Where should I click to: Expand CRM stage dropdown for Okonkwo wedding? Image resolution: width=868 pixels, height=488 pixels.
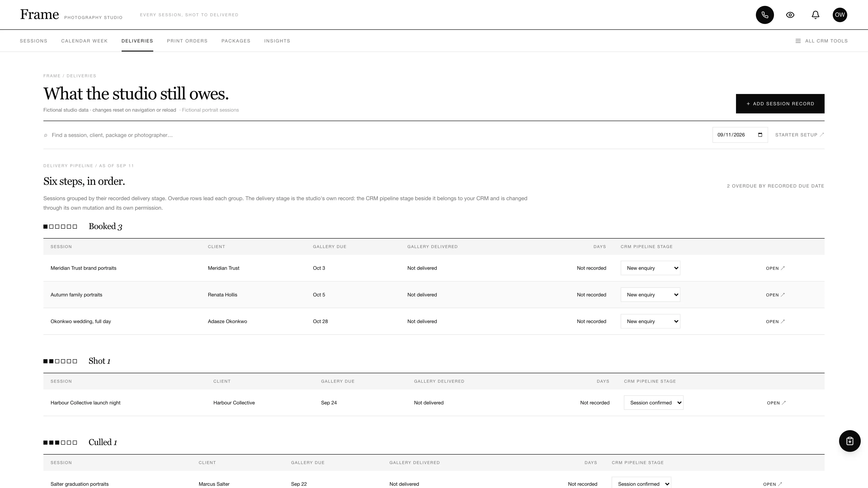[x=650, y=321]
